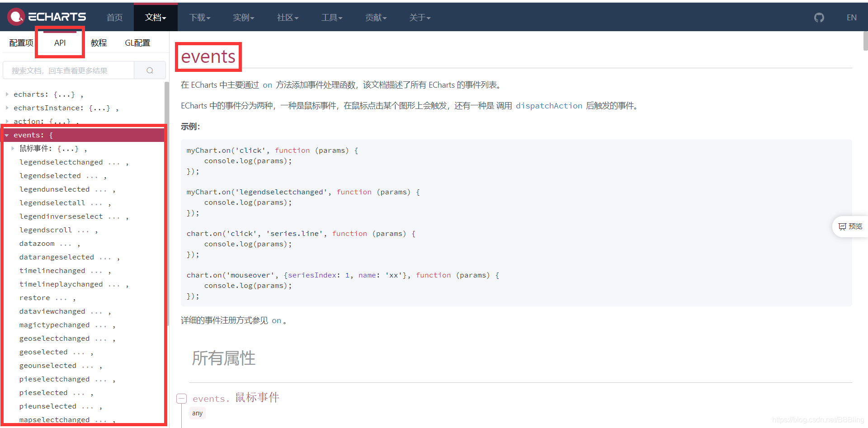Select timelineplaychanged in the tree
This screenshot has width=868, height=428.
61,284
